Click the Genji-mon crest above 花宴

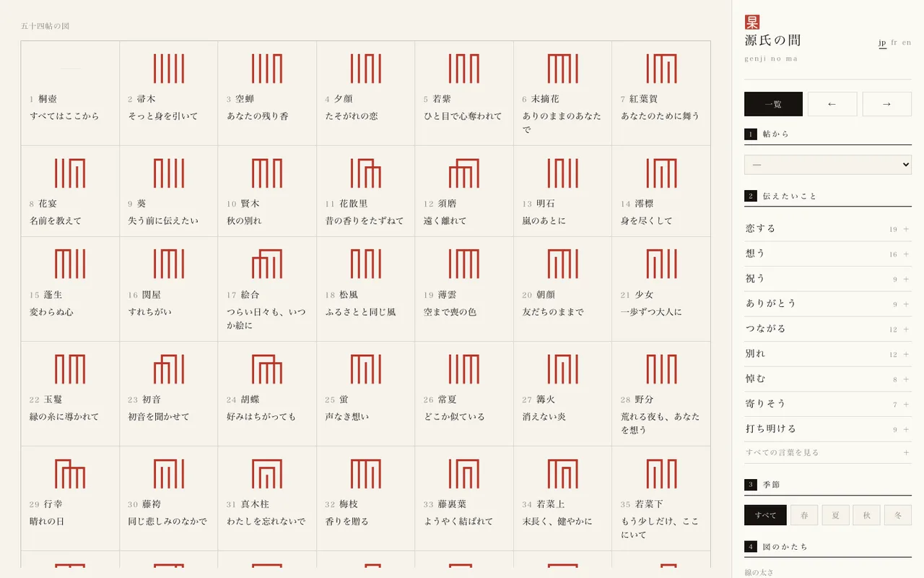pyautogui.click(x=70, y=173)
